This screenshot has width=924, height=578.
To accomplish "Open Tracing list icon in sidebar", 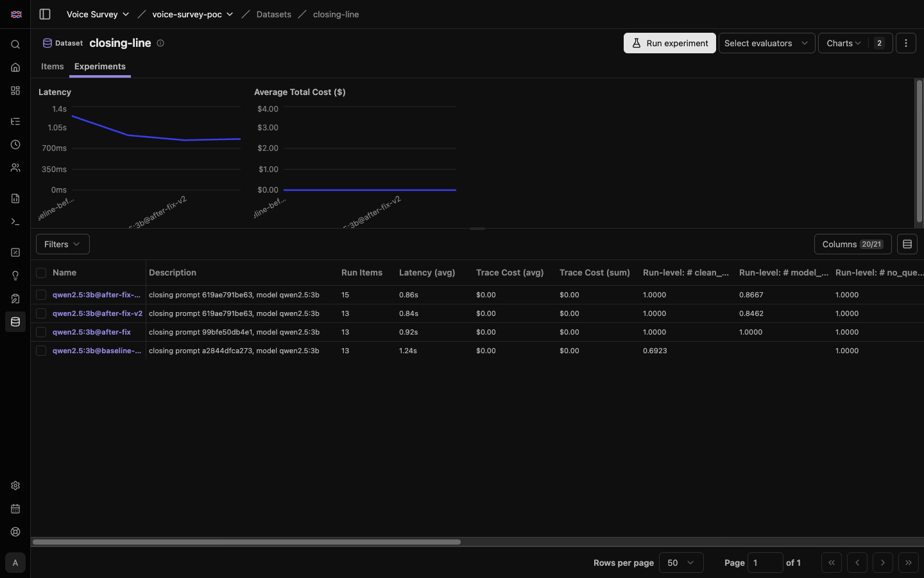I will tap(15, 121).
